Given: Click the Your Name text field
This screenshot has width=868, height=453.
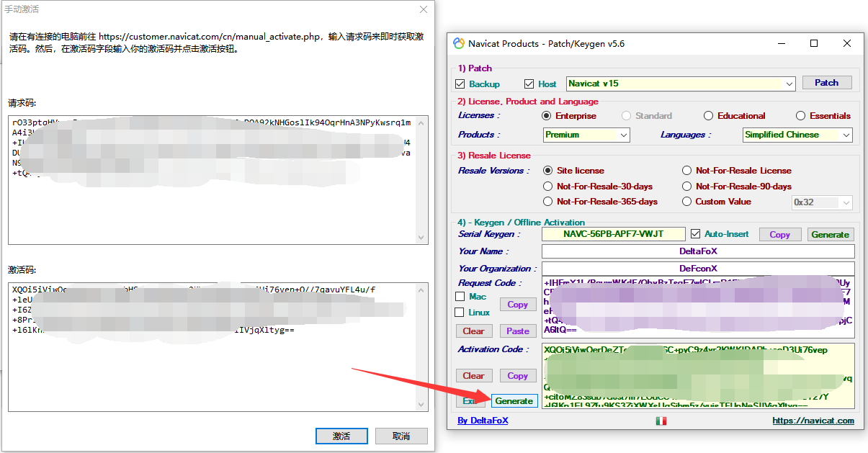Looking at the screenshot, I should (x=697, y=251).
